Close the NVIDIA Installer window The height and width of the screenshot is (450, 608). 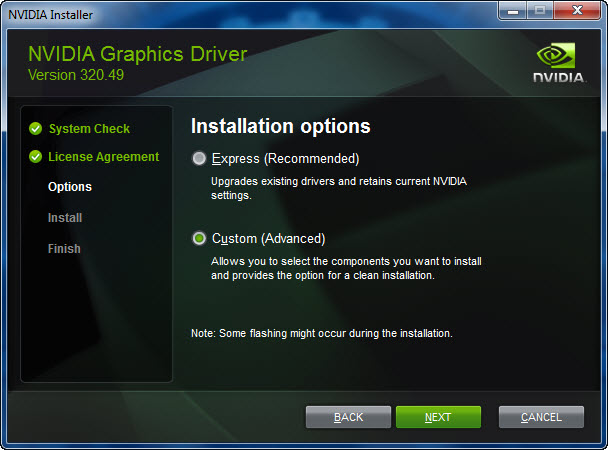pos(577,10)
